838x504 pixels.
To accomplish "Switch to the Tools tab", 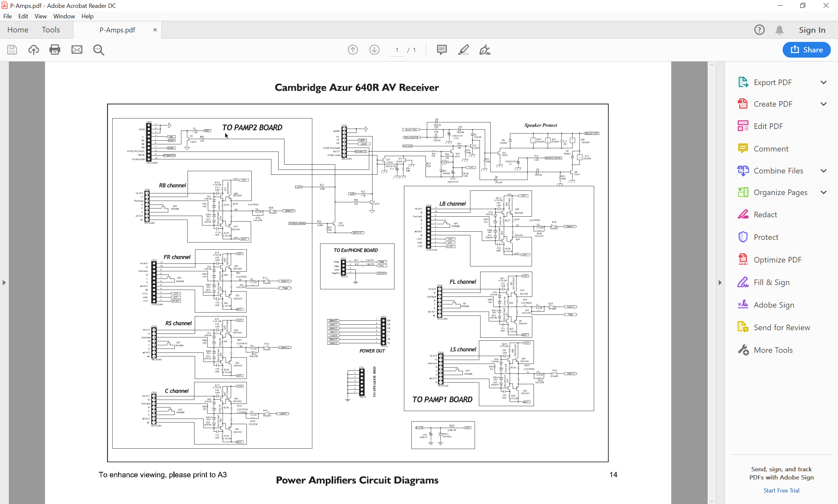I will (51, 30).
